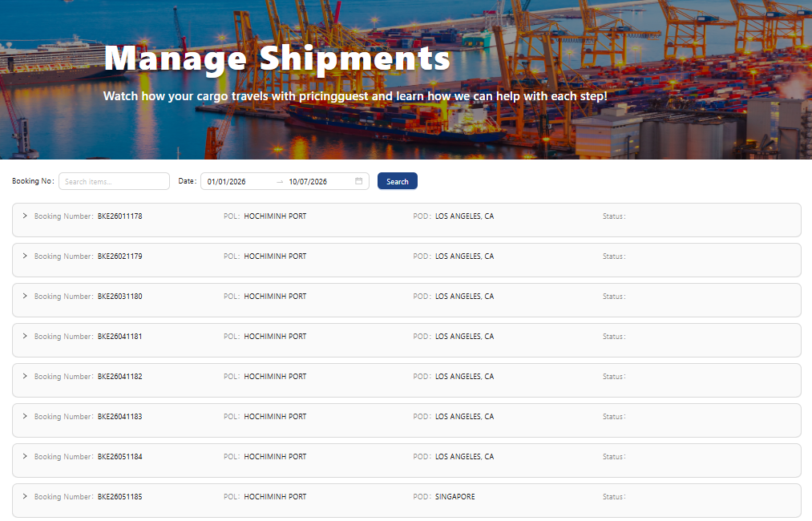Expand booking BKE26051185 row chevron
812x521 pixels.
pyautogui.click(x=25, y=496)
